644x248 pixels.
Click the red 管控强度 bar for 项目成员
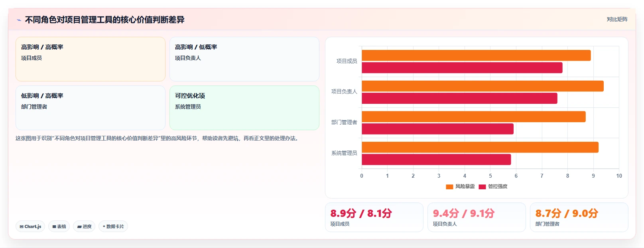coord(462,68)
